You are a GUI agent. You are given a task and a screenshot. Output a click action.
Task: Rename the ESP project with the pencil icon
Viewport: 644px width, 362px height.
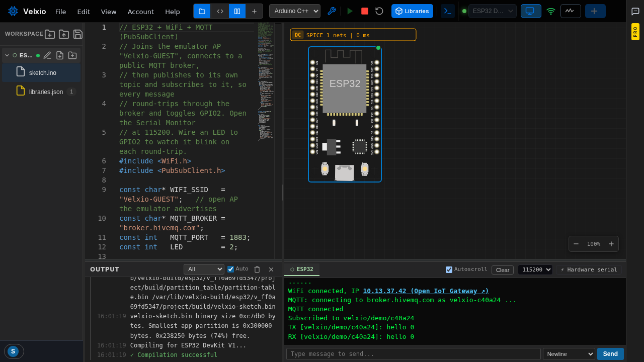47,55
